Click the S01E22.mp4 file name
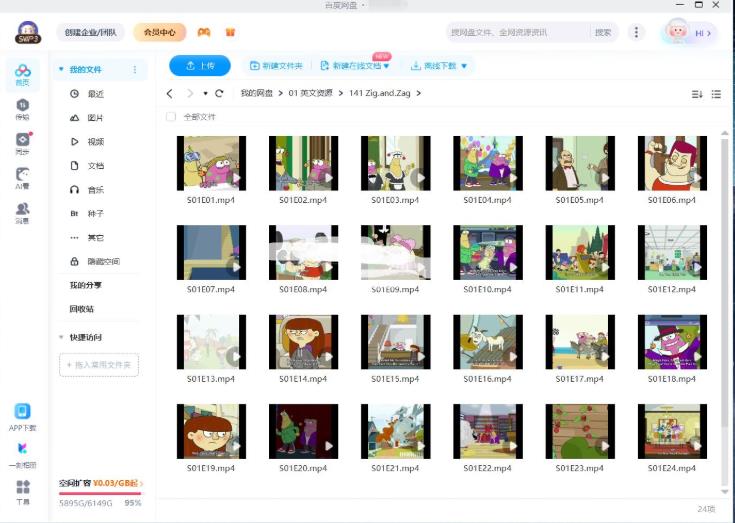735x523 pixels. click(x=488, y=468)
